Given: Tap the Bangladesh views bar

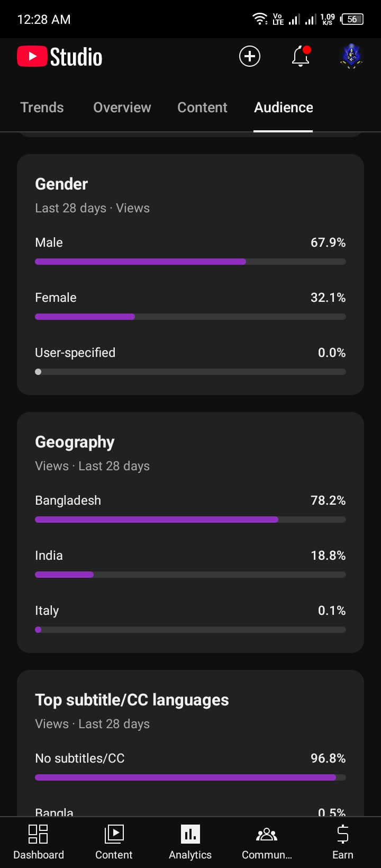Looking at the screenshot, I should 190,520.
